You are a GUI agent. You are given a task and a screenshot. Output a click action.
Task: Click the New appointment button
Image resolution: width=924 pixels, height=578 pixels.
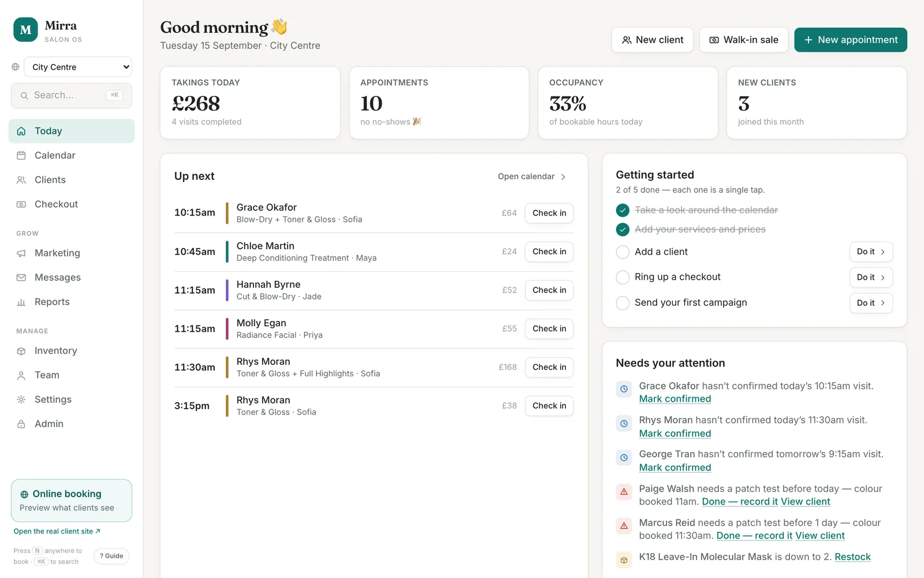(x=851, y=40)
